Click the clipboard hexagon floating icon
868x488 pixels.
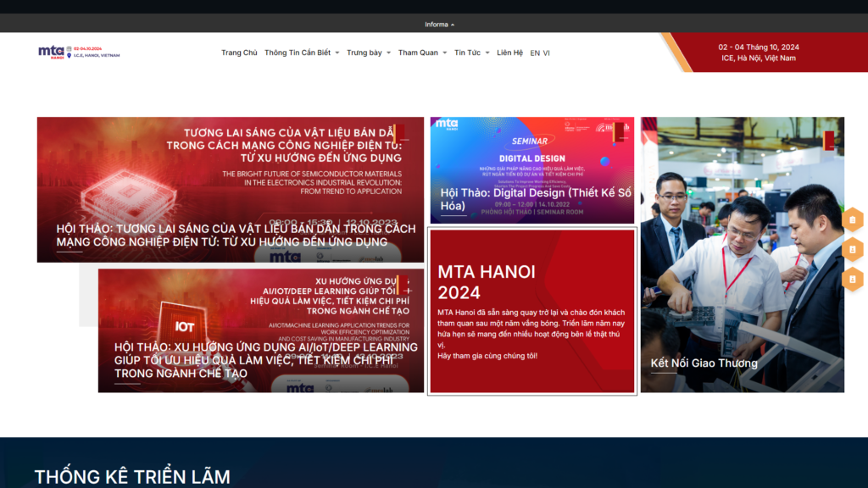(x=853, y=219)
